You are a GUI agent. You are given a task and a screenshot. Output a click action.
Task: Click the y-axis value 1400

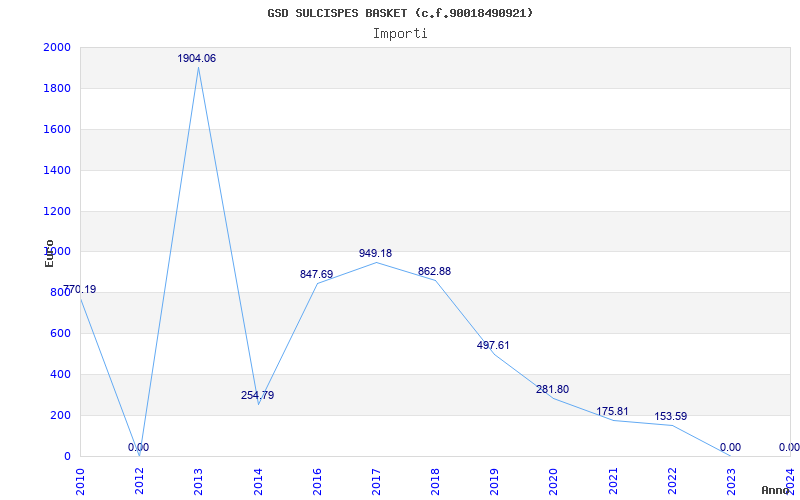coord(57,170)
